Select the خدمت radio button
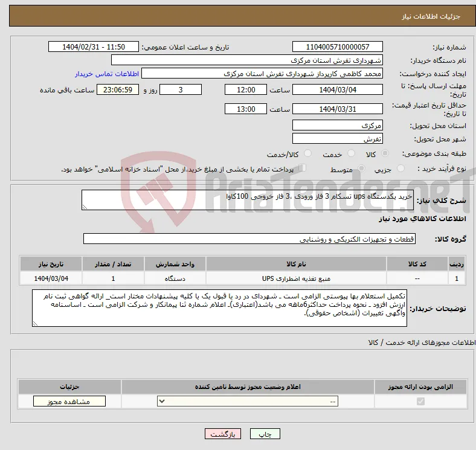 [x=351, y=153]
